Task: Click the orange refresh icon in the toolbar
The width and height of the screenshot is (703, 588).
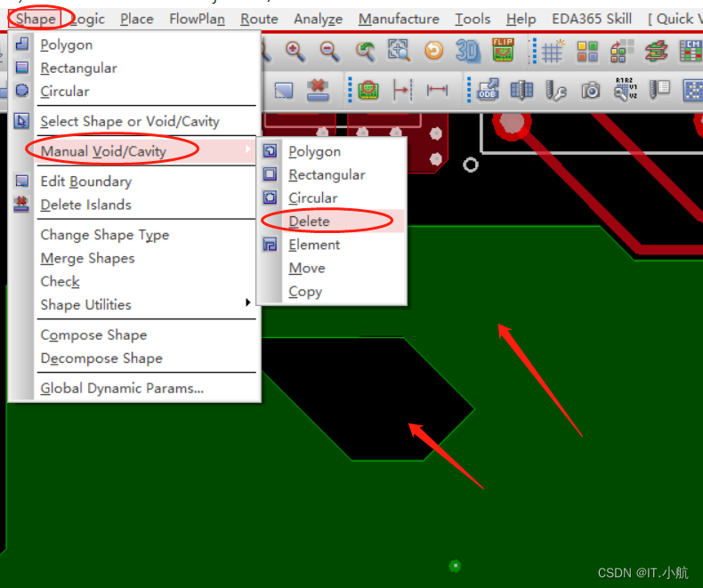Action: point(433,52)
